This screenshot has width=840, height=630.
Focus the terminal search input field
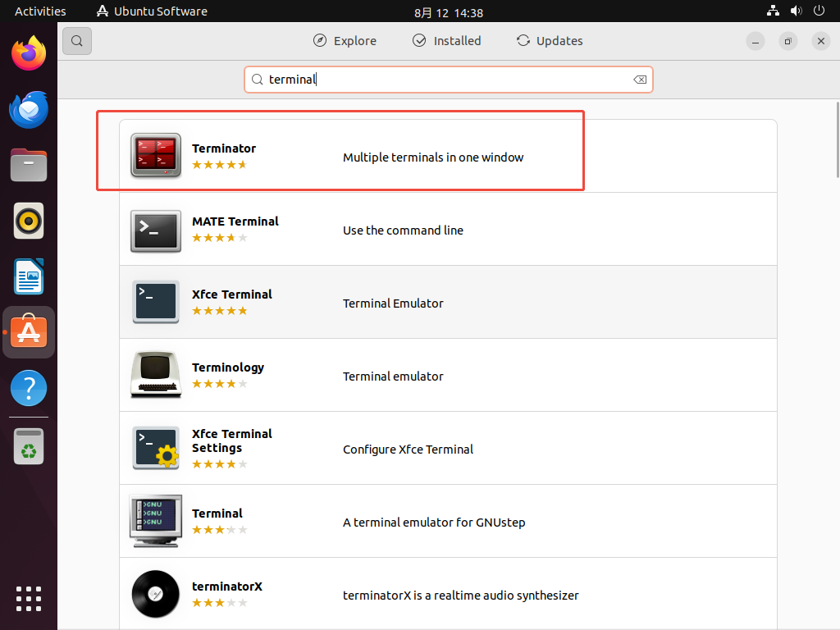[x=449, y=80]
